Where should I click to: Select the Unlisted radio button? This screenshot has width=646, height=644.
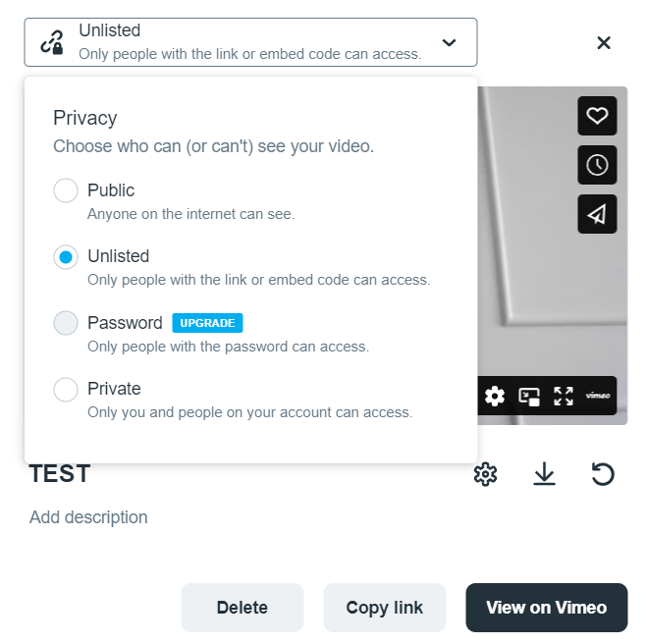tap(66, 257)
